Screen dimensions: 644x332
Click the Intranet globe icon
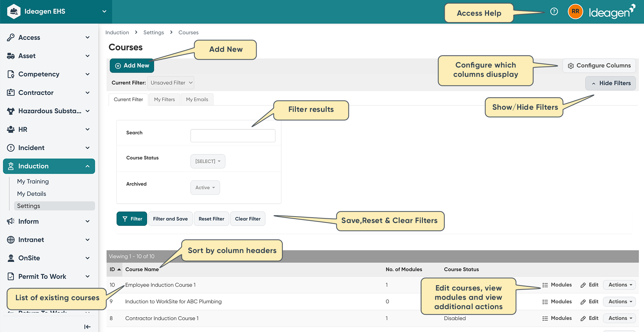10,239
